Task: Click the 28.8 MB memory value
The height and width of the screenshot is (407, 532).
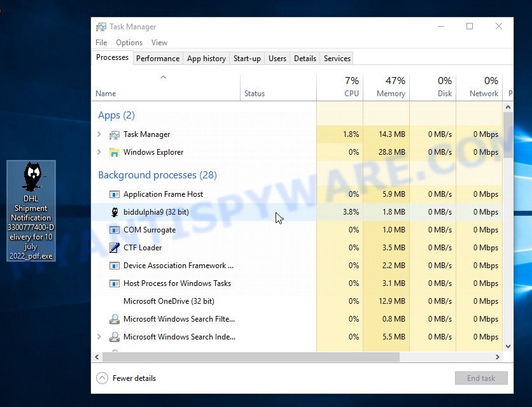Action: click(x=392, y=152)
